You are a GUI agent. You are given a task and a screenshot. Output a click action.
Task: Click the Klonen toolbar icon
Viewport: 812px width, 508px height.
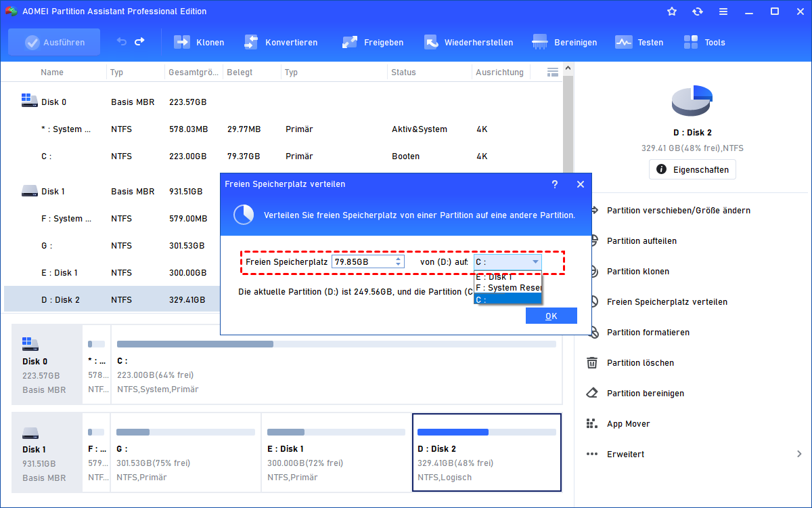182,42
